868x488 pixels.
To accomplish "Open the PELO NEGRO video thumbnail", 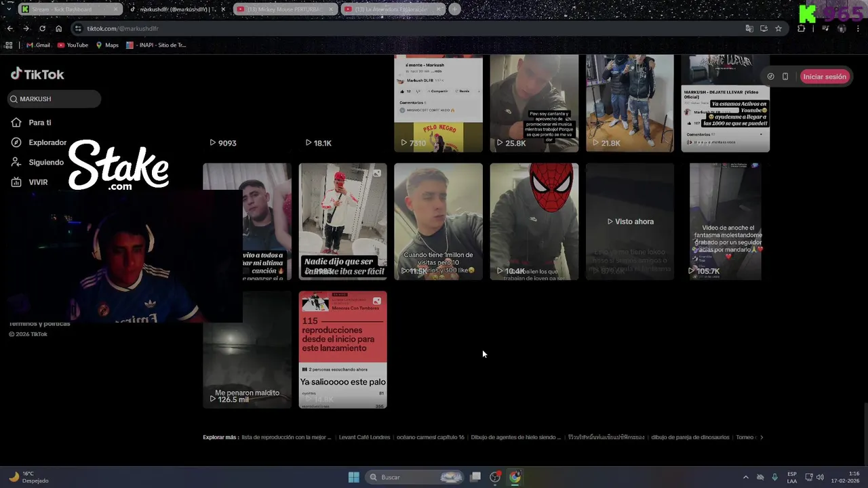I will (439, 104).
